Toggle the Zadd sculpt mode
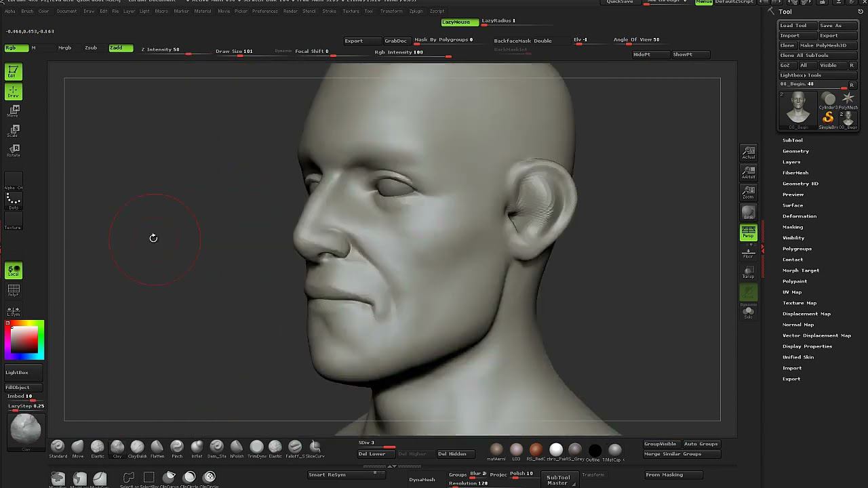This screenshot has width=868, height=488. [x=120, y=48]
